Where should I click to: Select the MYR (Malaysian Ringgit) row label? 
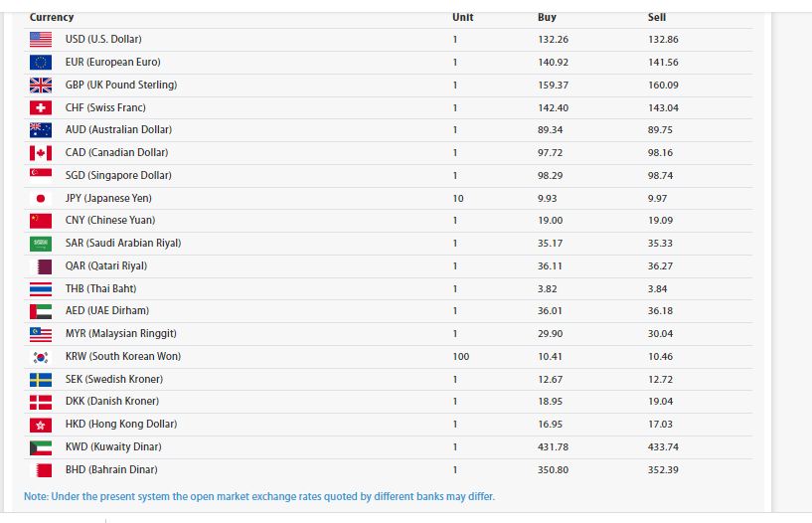pyautogui.click(x=120, y=333)
